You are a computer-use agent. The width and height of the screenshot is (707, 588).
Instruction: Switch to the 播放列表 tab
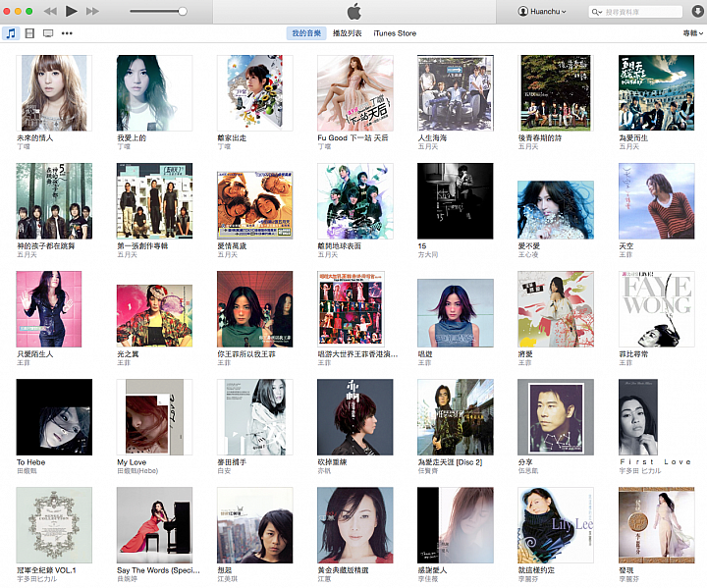[x=348, y=33]
